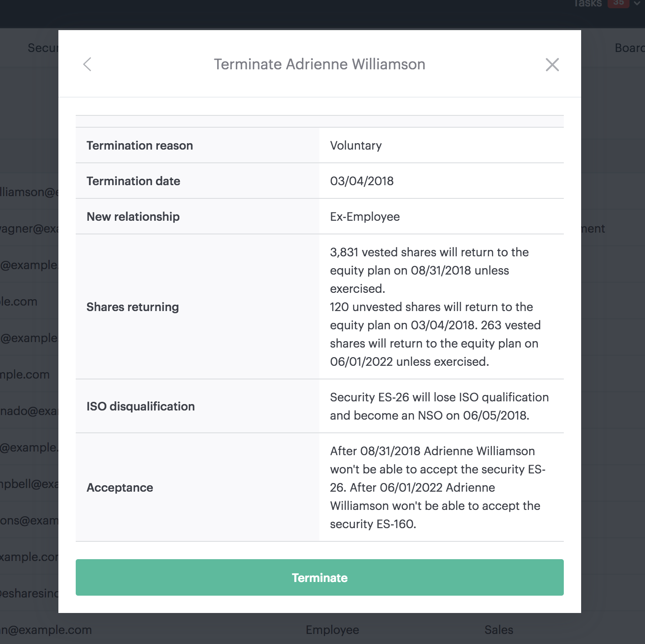Open the Tasks dropdown chevron at top

(x=637, y=4)
